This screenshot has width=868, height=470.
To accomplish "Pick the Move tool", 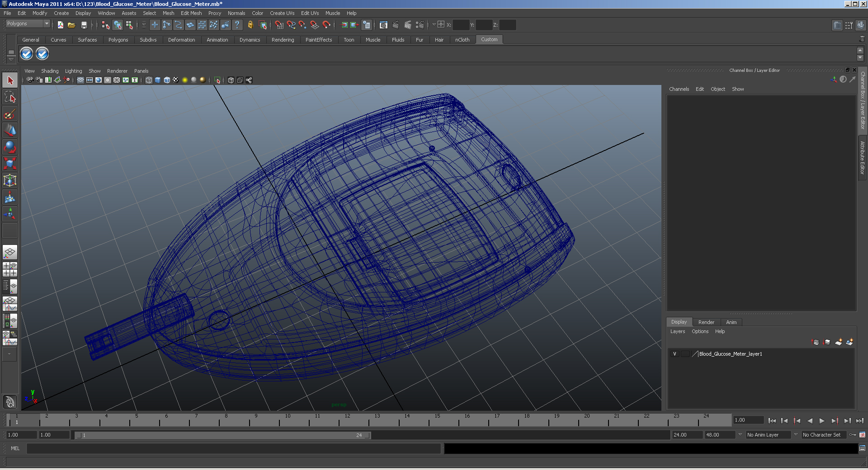I will pos(10,131).
